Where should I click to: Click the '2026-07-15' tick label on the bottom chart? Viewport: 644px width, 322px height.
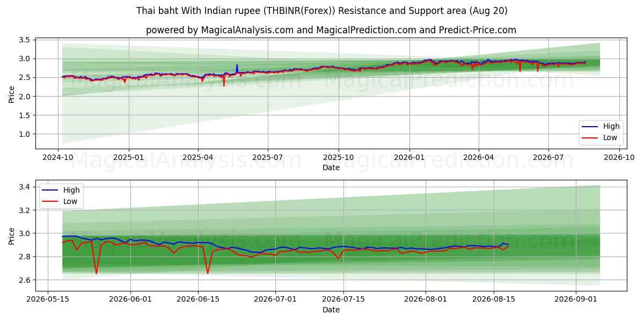point(343,299)
